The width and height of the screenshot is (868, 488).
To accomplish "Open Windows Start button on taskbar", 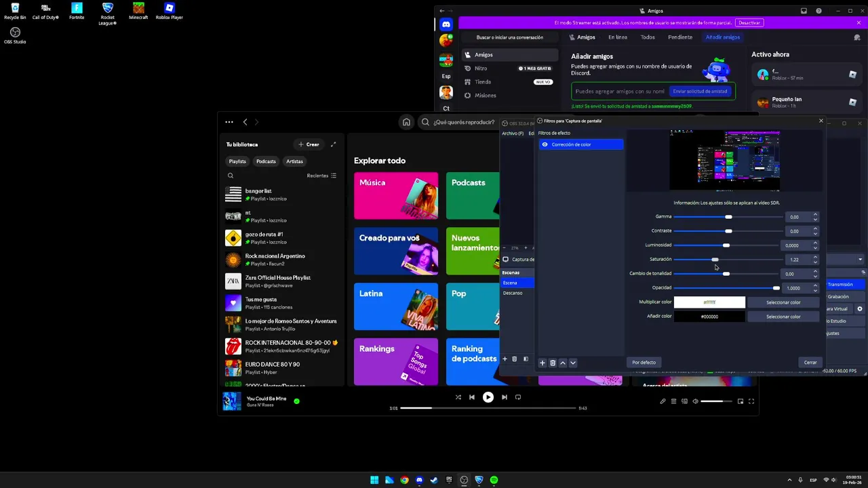I will [374, 480].
